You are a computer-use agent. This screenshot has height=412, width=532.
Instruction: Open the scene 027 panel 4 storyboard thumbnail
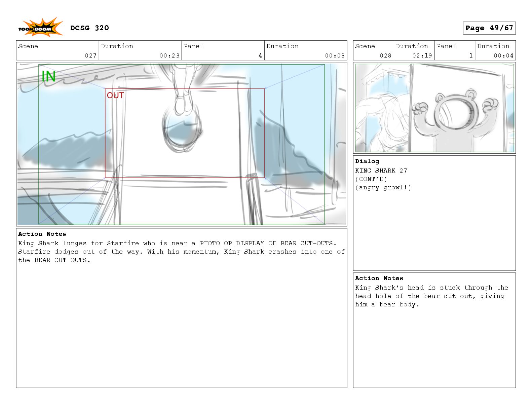click(182, 144)
